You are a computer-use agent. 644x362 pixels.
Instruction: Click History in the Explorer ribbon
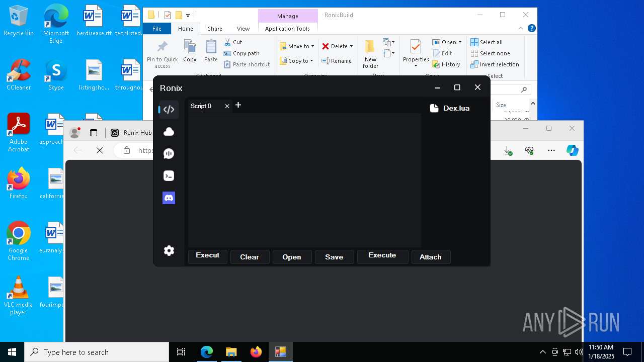coord(446,64)
